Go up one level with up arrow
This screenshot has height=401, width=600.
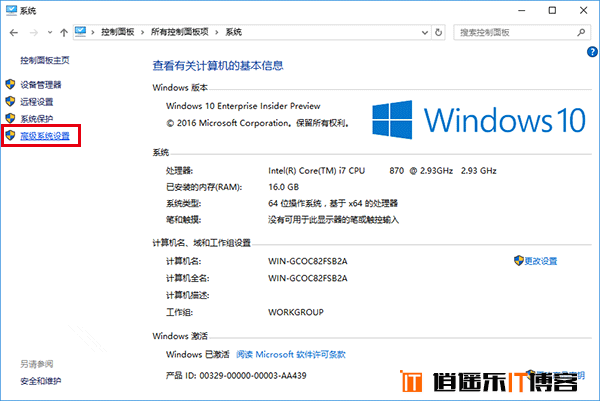(x=64, y=33)
